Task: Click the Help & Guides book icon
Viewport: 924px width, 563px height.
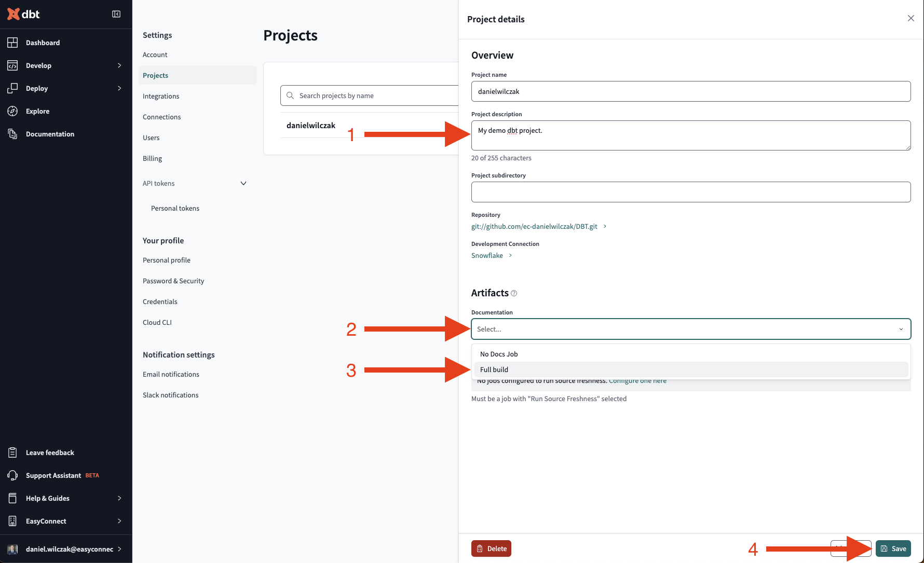Action: (12, 498)
